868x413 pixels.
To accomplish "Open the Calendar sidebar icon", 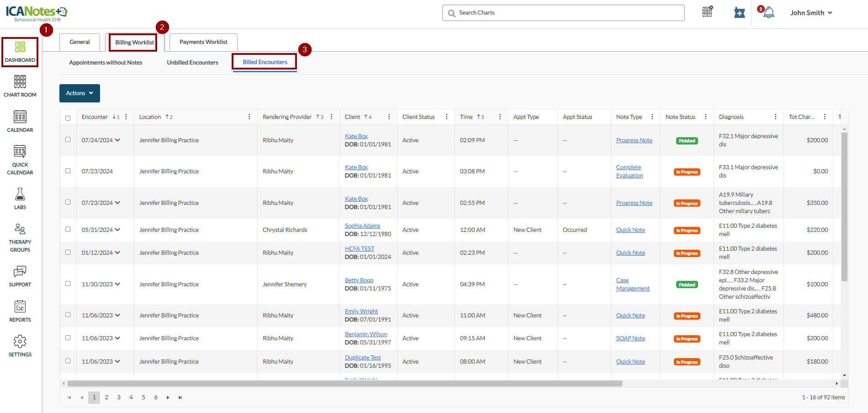I will tap(20, 121).
